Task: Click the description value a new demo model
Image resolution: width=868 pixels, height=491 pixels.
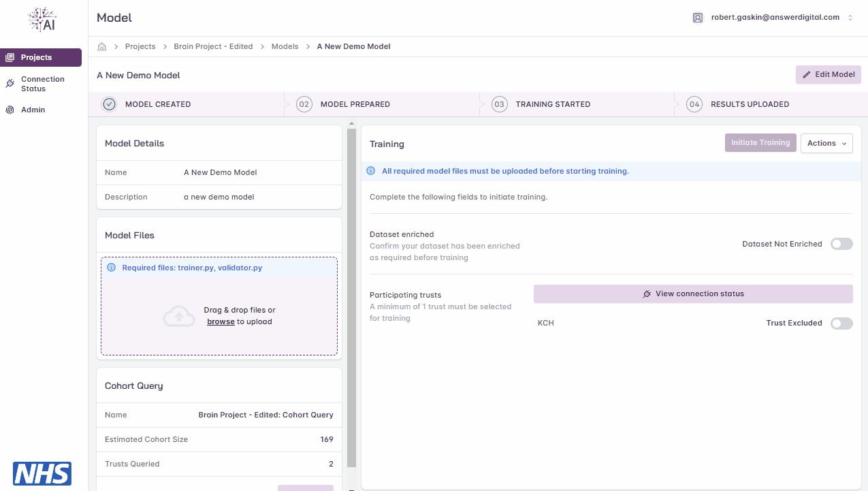Action: click(219, 197)
